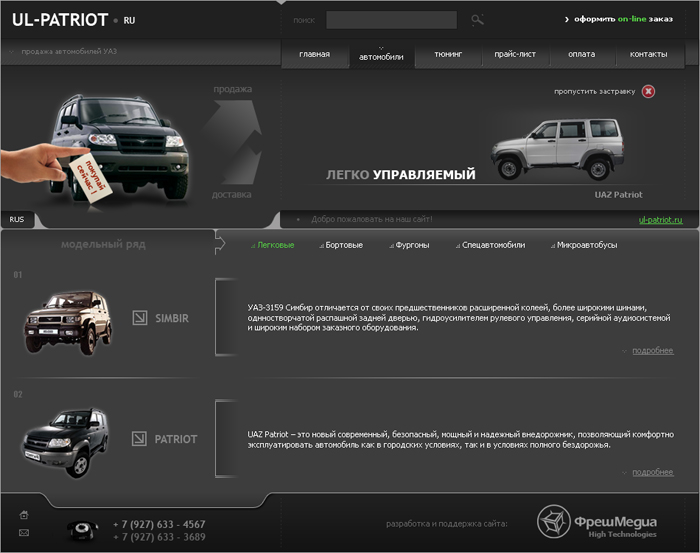Click the ФрешМедиа cube logo
Viewport: 700px width, 553px height.
point(554,521)
